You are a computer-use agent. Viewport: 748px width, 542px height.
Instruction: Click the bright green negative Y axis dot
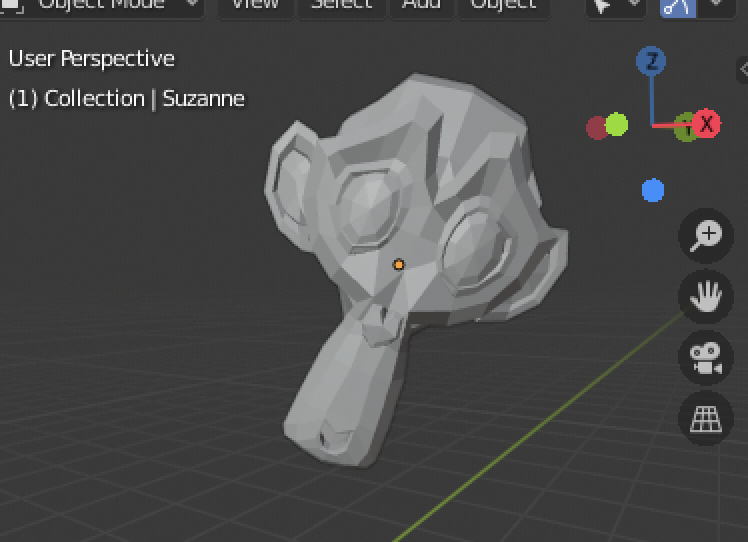[x=616, y=124]
